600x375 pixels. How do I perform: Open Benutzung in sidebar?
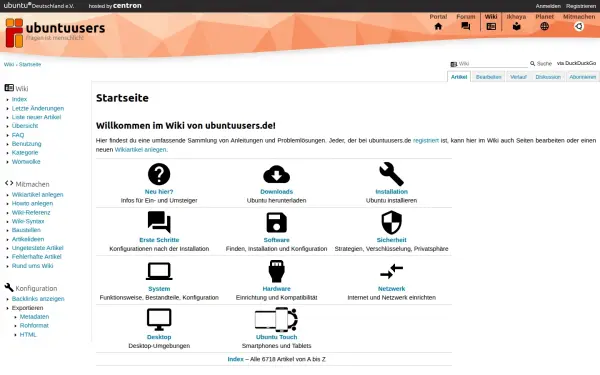pyautogui.click(x=26, y=144)
